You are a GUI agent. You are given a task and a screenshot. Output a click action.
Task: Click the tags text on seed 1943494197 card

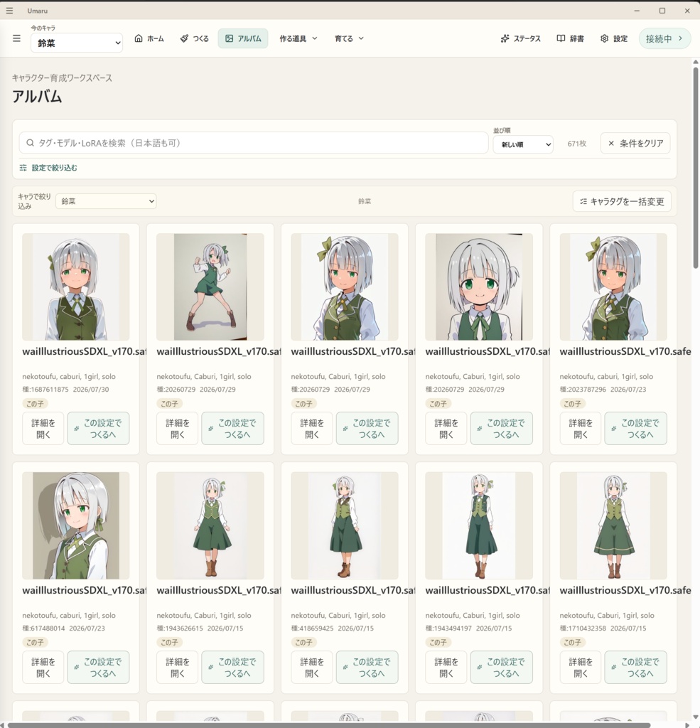(473, 615)
